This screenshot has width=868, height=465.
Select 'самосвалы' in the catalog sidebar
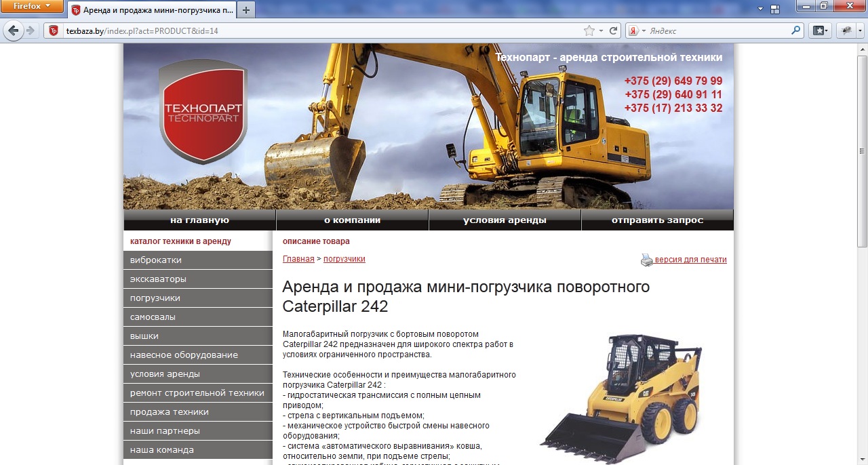[198, 317]
